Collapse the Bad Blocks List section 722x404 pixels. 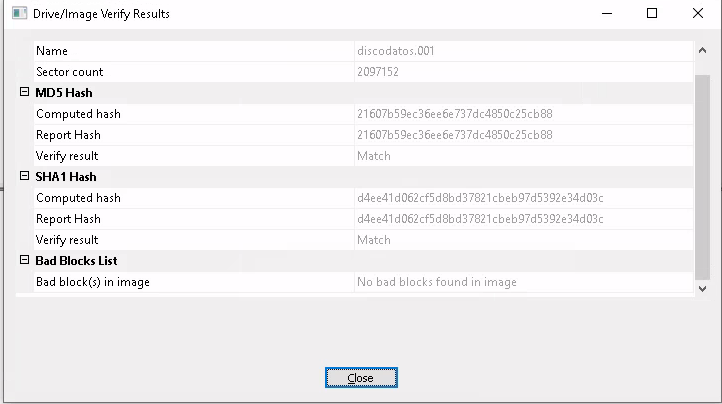coord(24,260)
